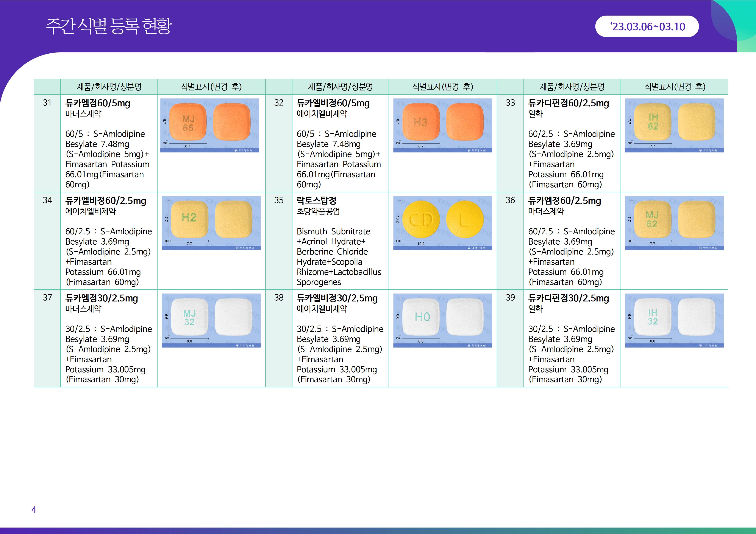Click company name 초당약품공업
This screenshot has width=756, height=534.
click(x=318, y=211)
